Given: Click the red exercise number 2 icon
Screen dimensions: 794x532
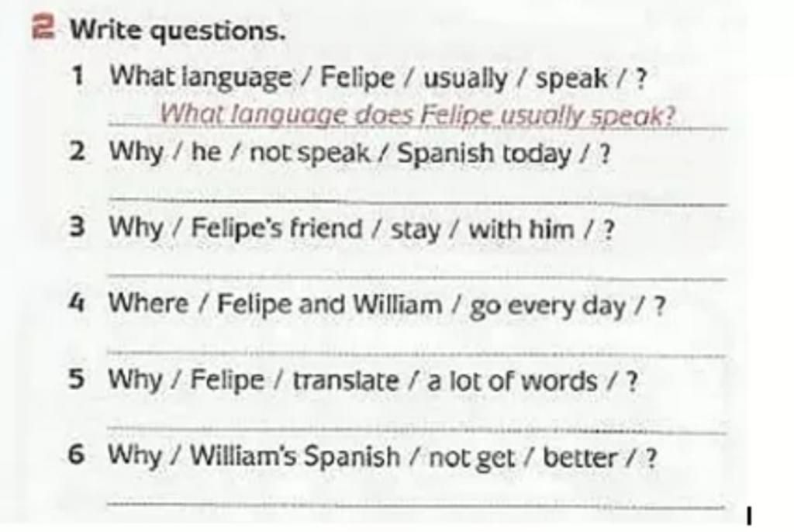Looking at the screenshot, I should [43, 29].
